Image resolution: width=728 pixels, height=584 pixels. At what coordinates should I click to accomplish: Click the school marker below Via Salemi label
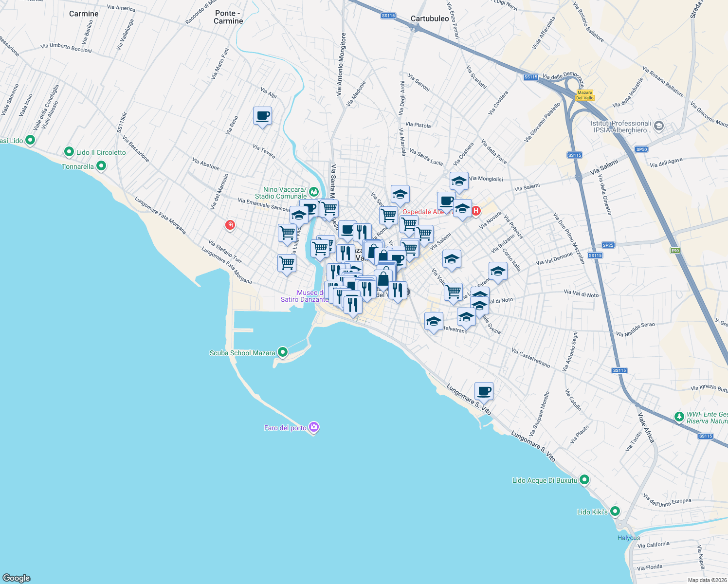[x=452, y=260]
